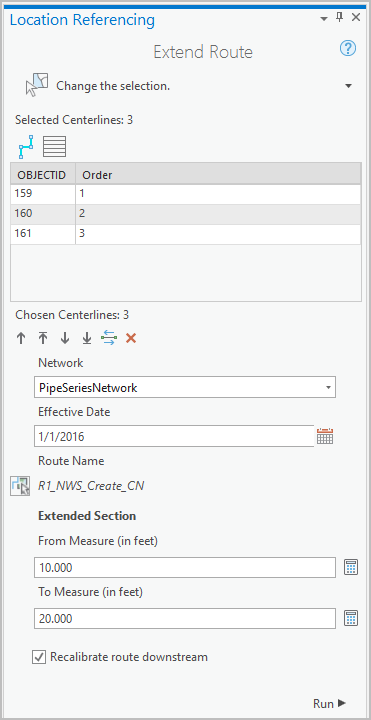Open the Effective Date calendar picker

(x=325, y=436)
